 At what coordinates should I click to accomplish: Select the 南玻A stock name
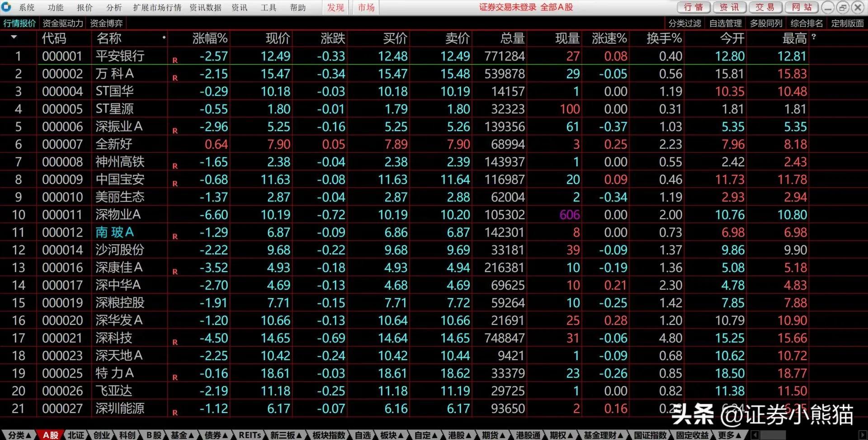[114, 232]
